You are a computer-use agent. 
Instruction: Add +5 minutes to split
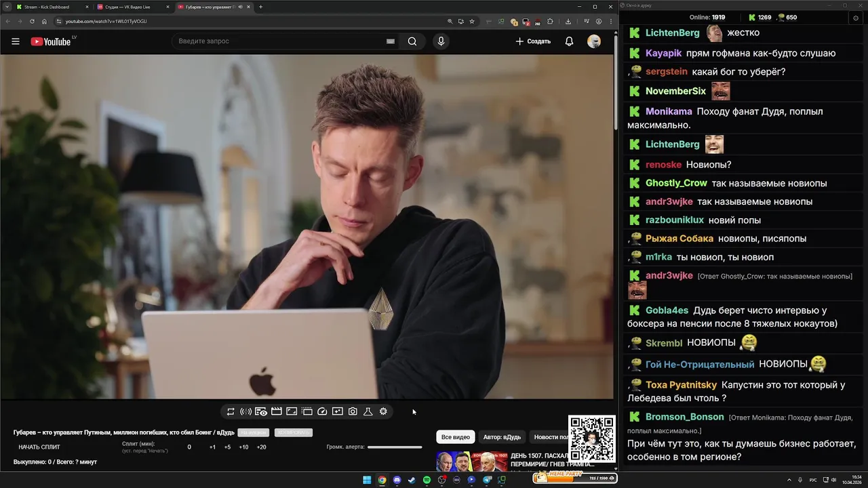click(227, 447)
